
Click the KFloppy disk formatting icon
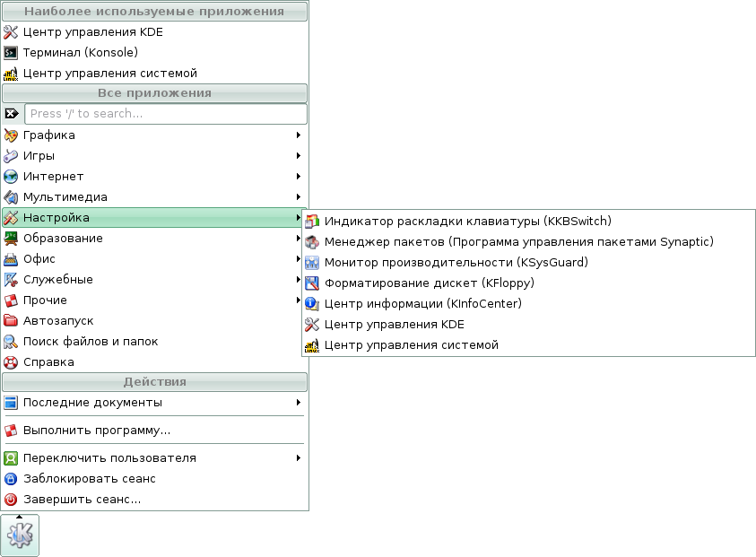pos(312,283)
